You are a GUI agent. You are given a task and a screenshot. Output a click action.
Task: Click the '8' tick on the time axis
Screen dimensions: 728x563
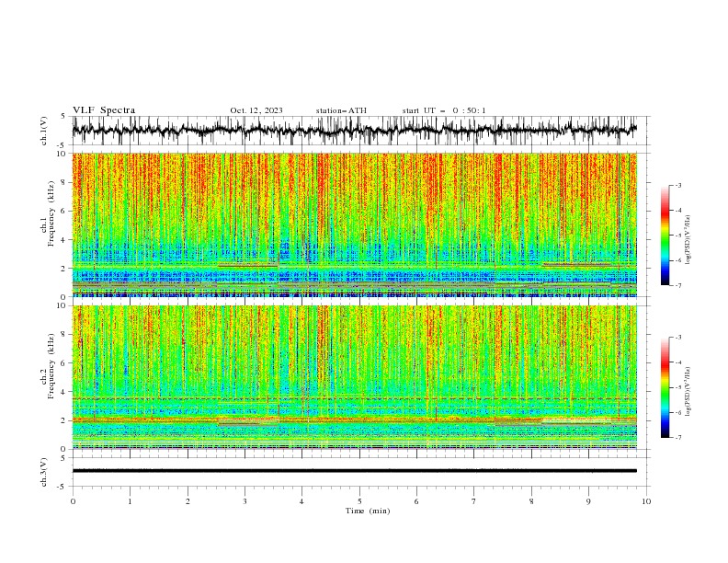[x=531, y=501]
